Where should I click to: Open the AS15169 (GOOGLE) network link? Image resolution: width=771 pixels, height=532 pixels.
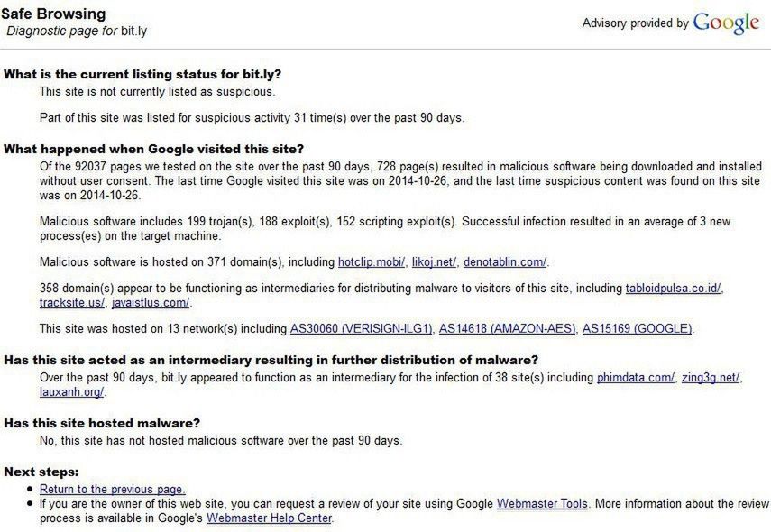click(638, 328)
